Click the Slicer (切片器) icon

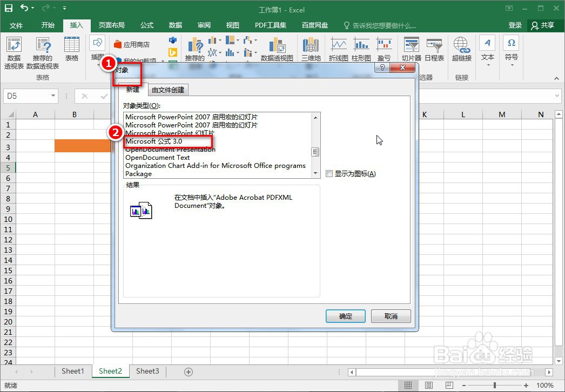click(412, 49)
